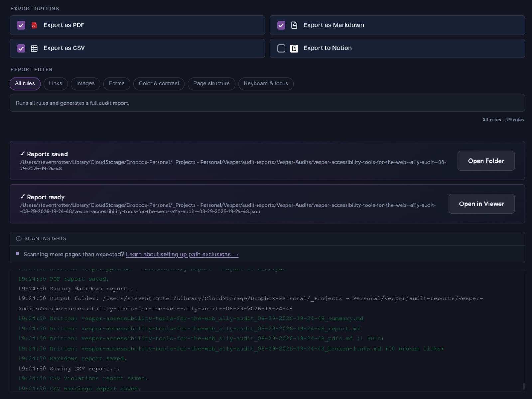532x399 pixels.
Task: Filter report by Links
Action: click(x=56, y=84)
